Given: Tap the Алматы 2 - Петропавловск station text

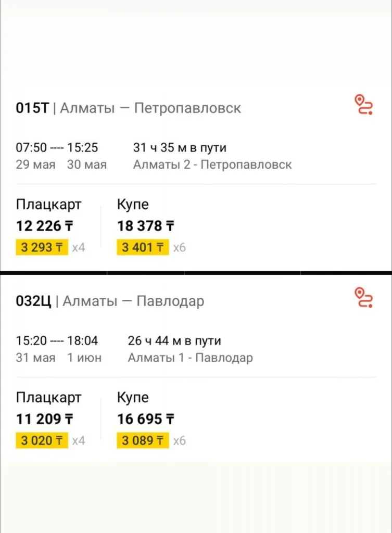Looking at the screenshot, I should 212,165.
